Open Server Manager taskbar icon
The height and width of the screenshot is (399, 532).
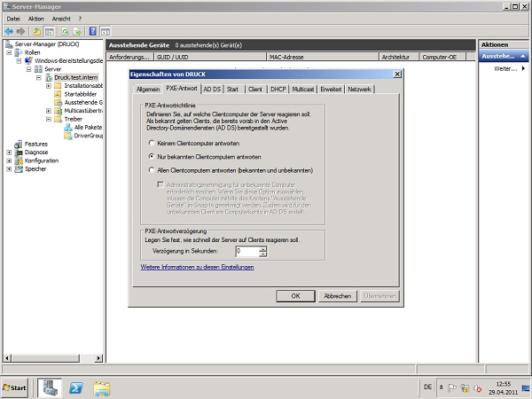50,387
